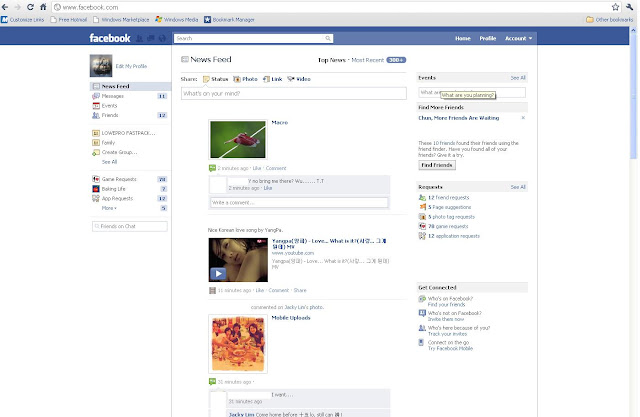Go to Home in top bar

(463, 38)
